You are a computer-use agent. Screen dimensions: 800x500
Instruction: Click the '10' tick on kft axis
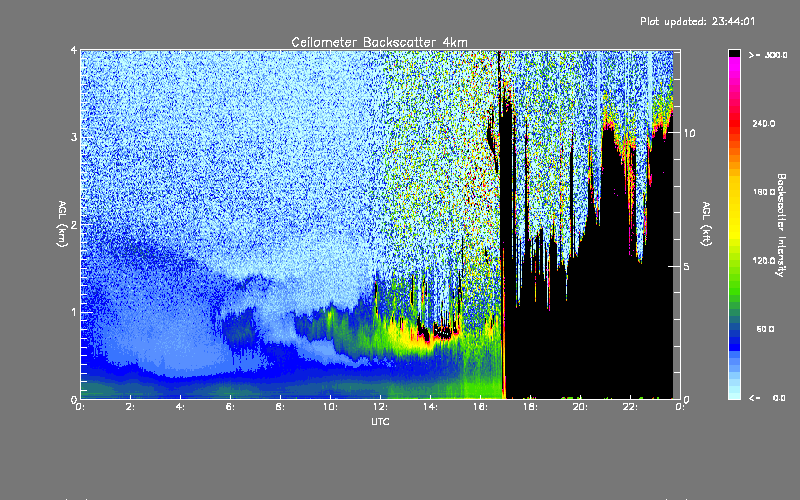tap(689, 133)
